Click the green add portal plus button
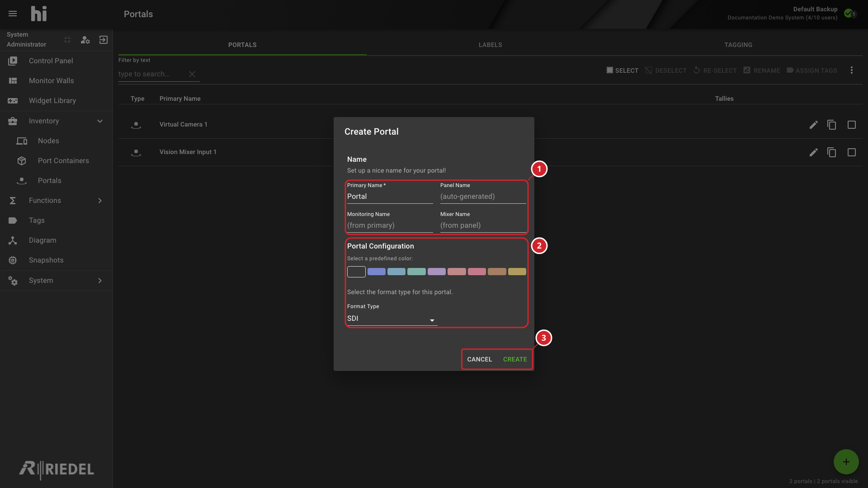Screen dimensions: 868x488 pyautogui.click(x=846, y=462)
